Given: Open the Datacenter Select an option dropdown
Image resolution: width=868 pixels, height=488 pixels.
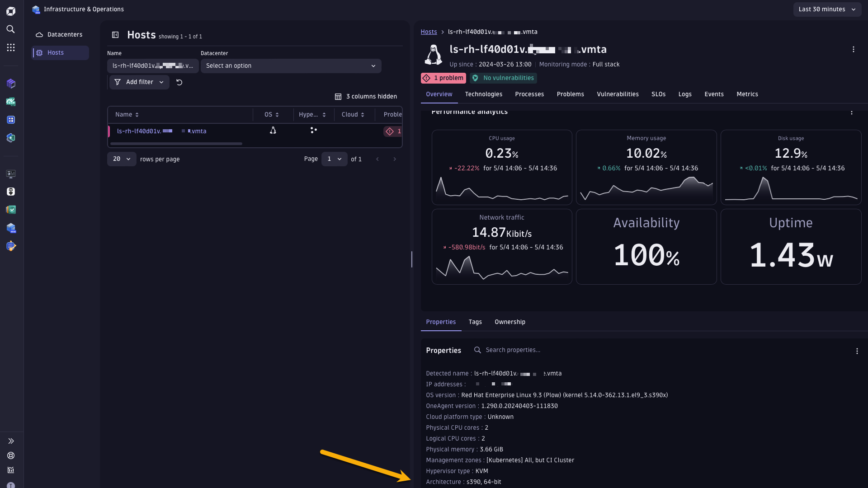Looking at the screenshot, I should click(291, 66).
